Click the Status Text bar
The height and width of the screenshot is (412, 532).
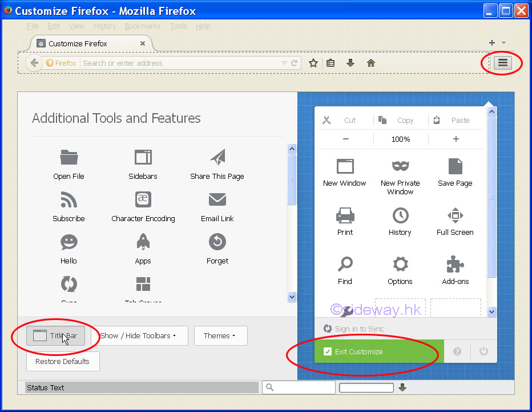tap(142, 387)
